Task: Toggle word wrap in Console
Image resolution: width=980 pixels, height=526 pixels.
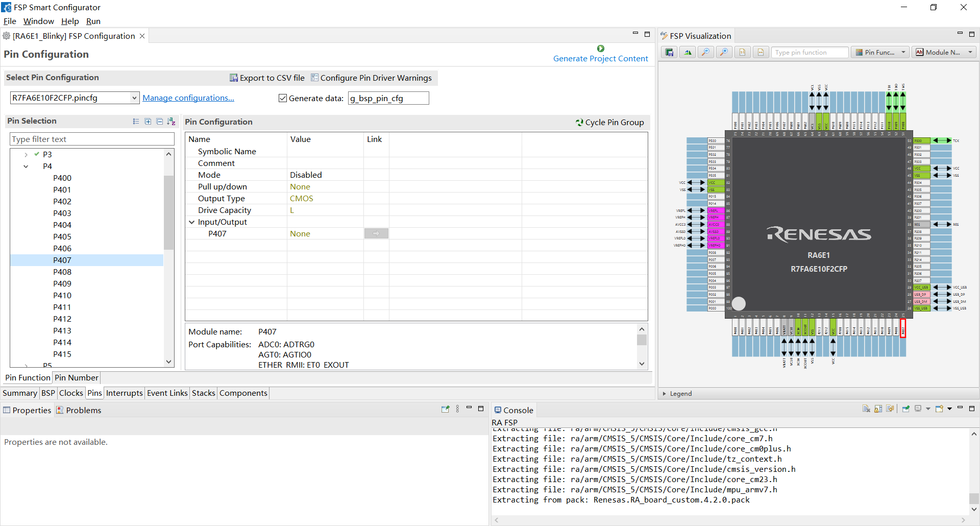Action: [x=890, y=409]
